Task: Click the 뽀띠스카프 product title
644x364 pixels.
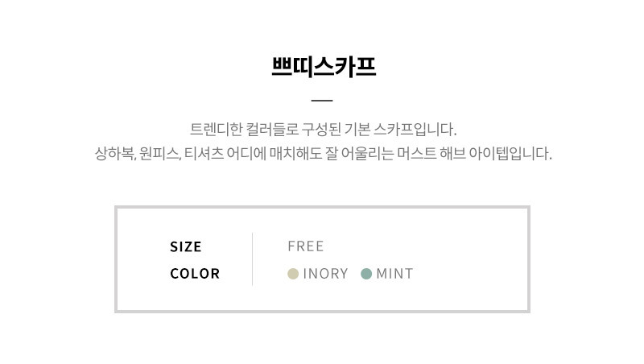Action: click(x=324, y=67)
